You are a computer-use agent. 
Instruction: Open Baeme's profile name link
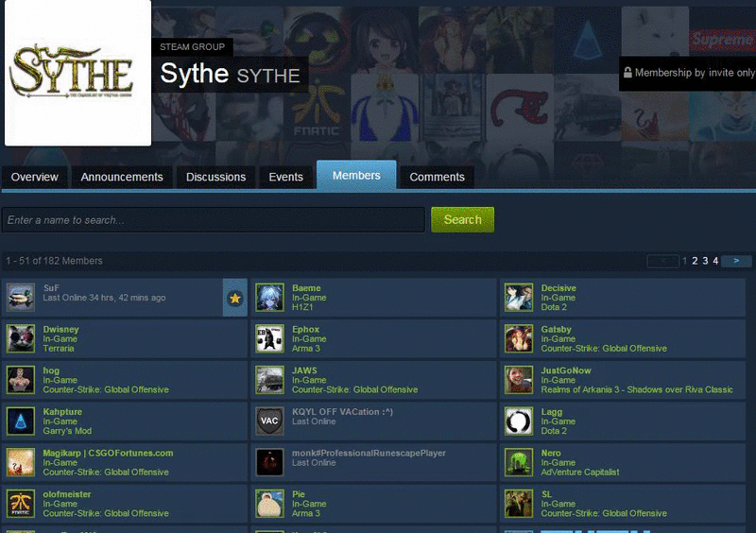(x=306, y=288)
